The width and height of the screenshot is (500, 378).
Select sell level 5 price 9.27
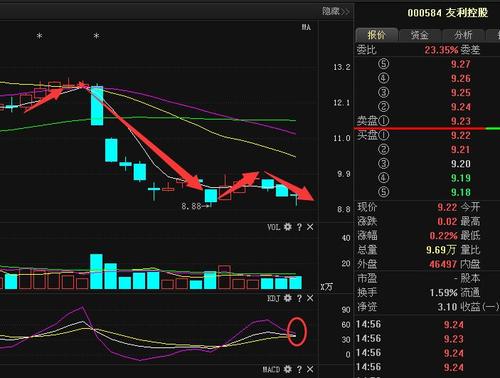[x=460, y=64]
